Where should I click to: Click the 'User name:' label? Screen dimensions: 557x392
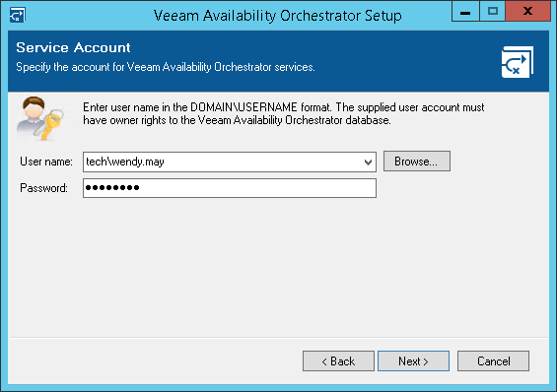coord(46,162)
